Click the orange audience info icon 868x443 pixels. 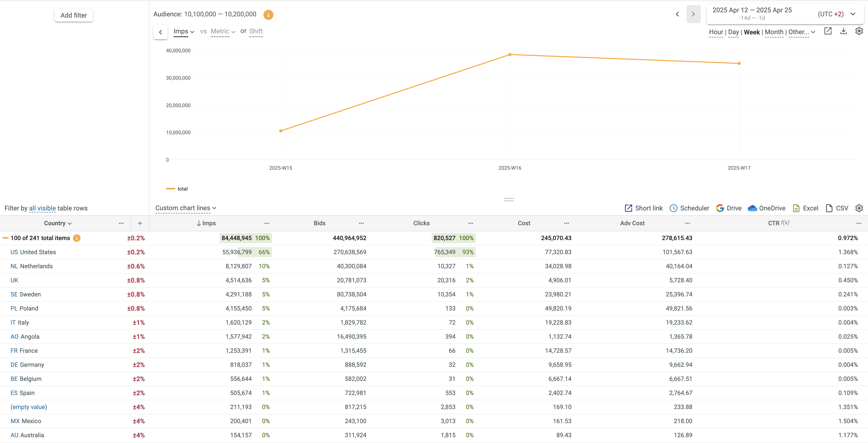[x=268, y=15]
